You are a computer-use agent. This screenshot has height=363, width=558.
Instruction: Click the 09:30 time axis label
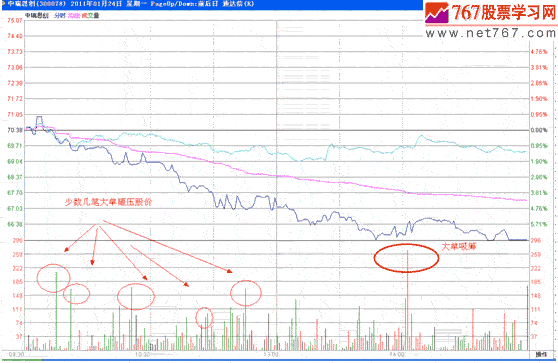(16, 354)
